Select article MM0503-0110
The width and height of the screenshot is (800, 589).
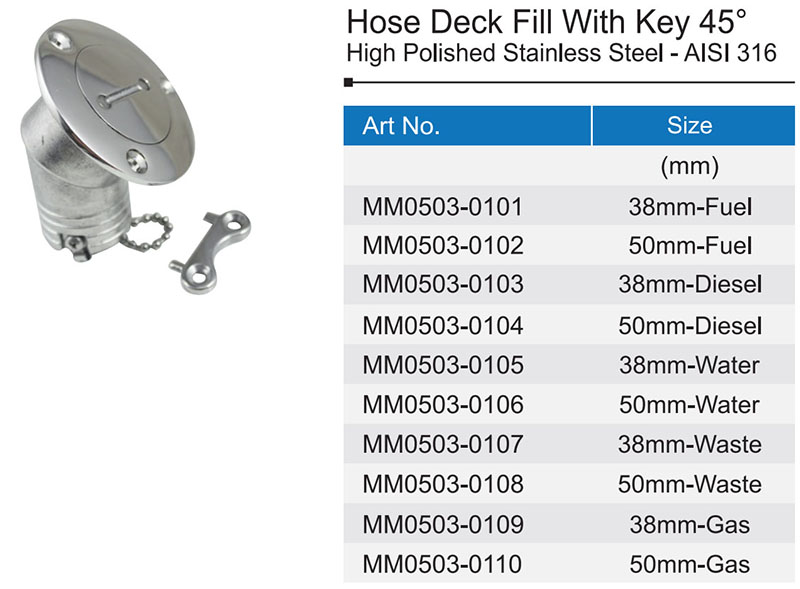442,565
